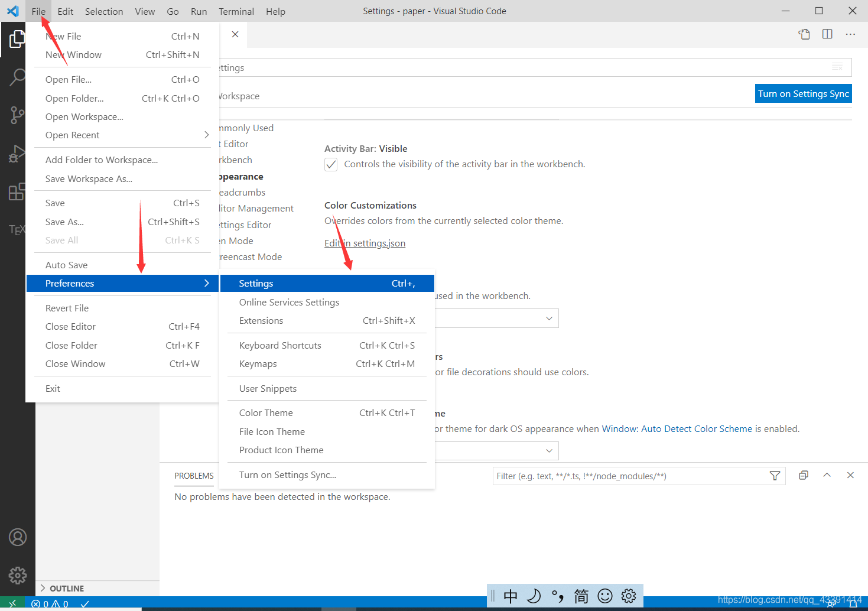Click the errors and warnings status indicator
The height and width of the screenshot is (611, 868).
click(50, 604)
